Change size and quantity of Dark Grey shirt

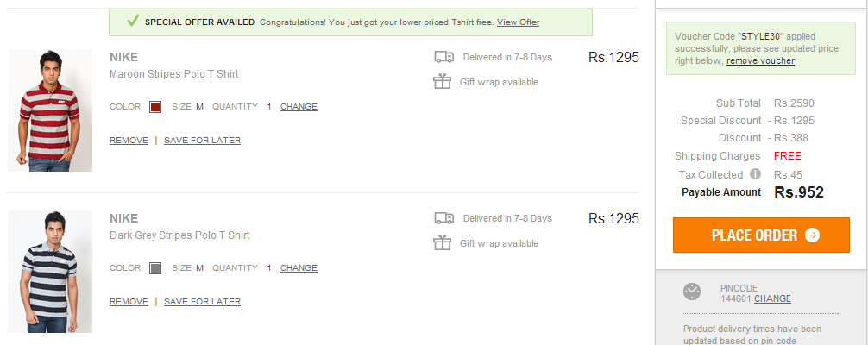tap(299, 268)
